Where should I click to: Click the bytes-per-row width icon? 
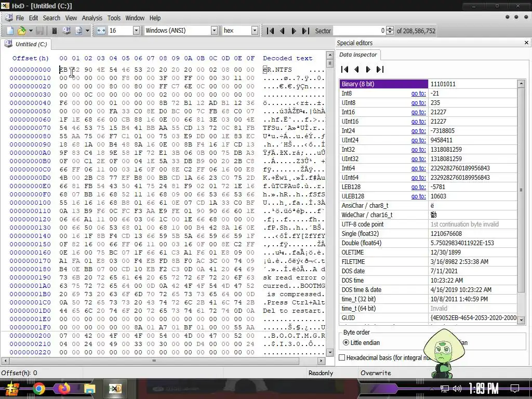click(101, 31)
